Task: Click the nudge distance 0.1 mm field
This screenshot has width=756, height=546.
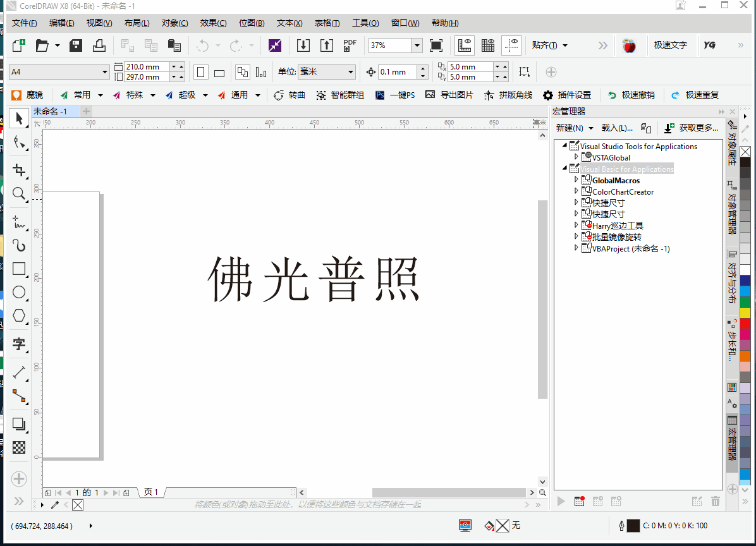Action: point(397,72)
